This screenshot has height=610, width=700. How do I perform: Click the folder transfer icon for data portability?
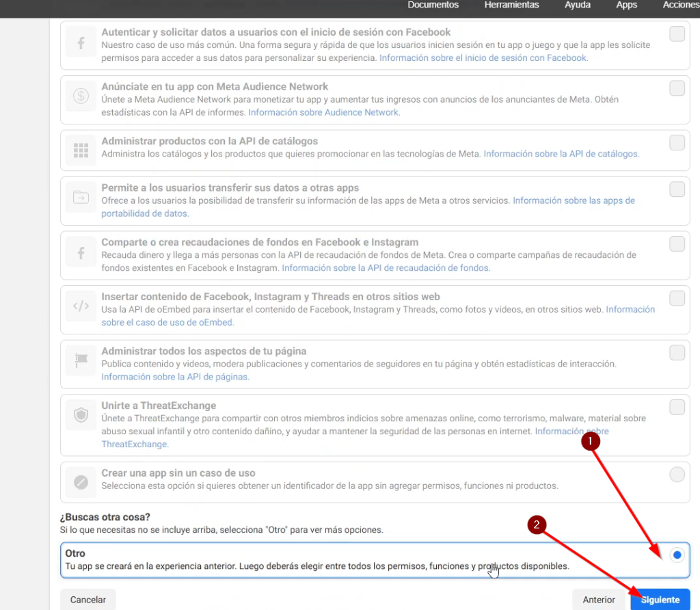(x=81, y=197)
